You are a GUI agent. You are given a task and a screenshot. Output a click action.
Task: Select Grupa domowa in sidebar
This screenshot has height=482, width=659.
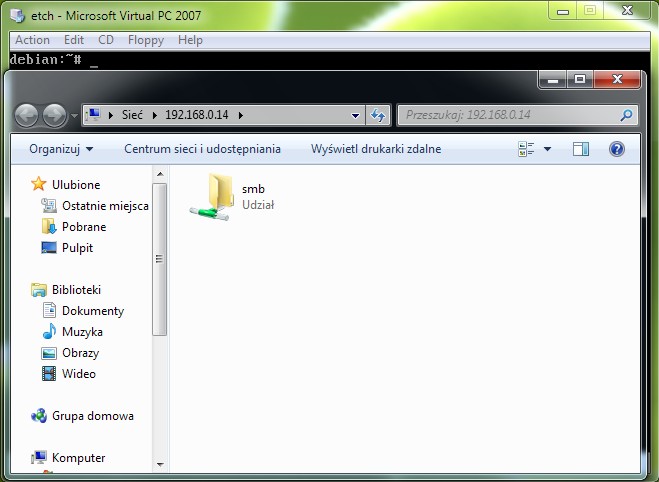coord(93,416)
